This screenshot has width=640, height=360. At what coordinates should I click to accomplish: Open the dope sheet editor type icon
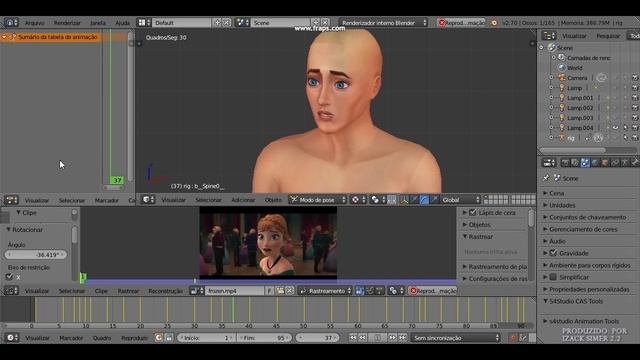(11, 200)
